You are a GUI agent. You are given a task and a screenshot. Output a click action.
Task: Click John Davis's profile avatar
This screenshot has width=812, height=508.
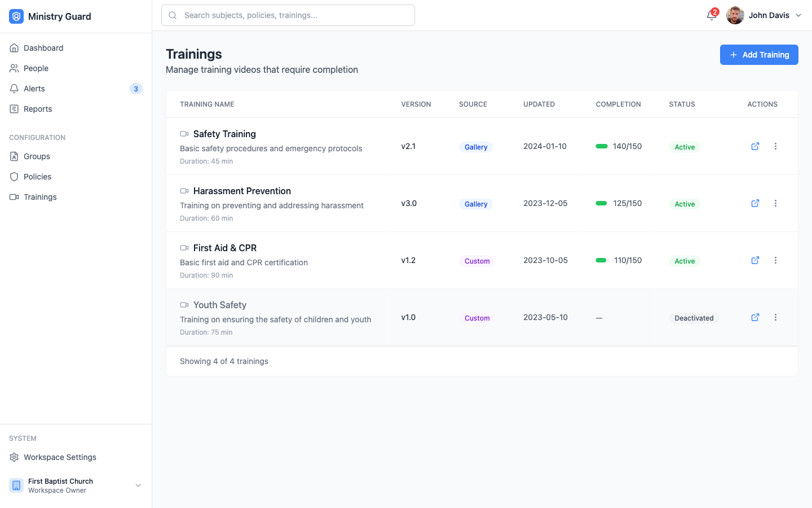click(735, 15)
